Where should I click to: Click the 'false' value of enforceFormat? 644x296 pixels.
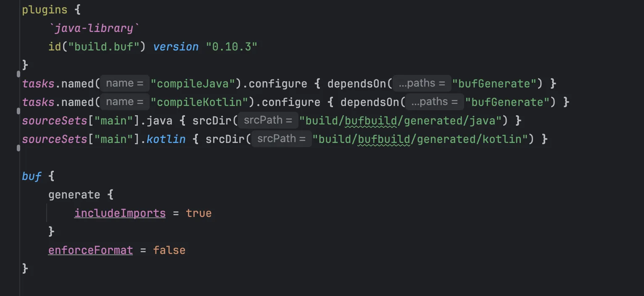coord(169,250)
